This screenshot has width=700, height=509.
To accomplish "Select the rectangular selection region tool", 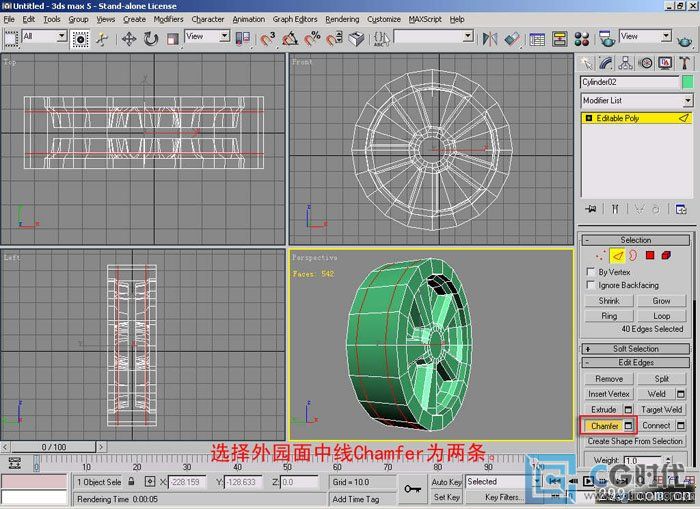I will [11, 39].
